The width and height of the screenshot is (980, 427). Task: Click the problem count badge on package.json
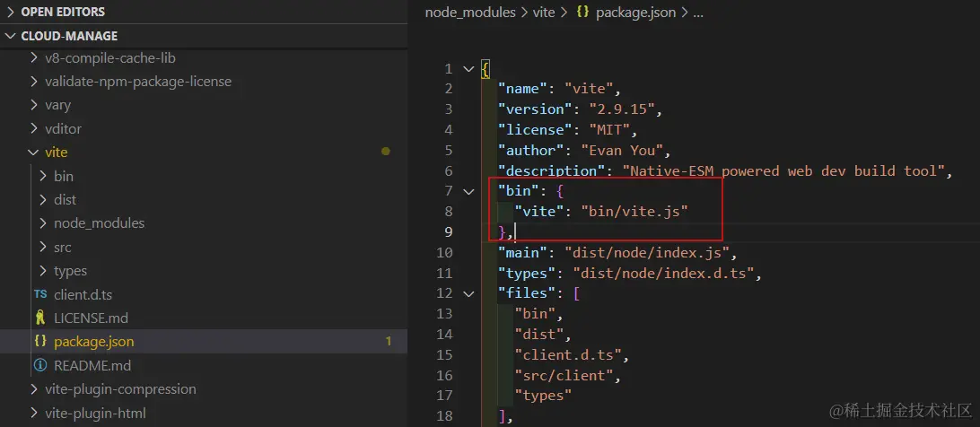click(388, 342)
